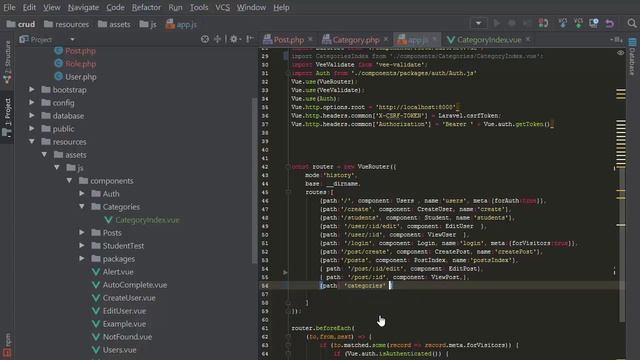Click the Search Everywhere magnifier icon

(632, 24)
